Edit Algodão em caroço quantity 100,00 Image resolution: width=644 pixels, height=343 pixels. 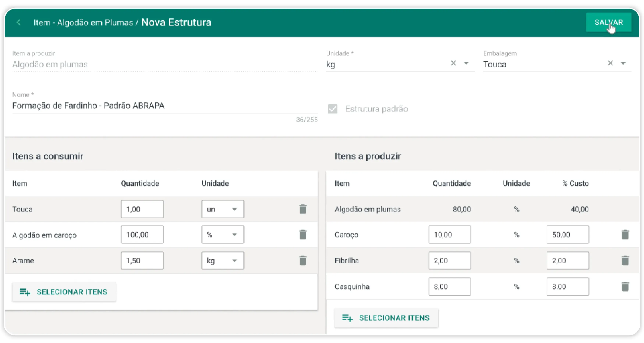[x=142, y=235]
